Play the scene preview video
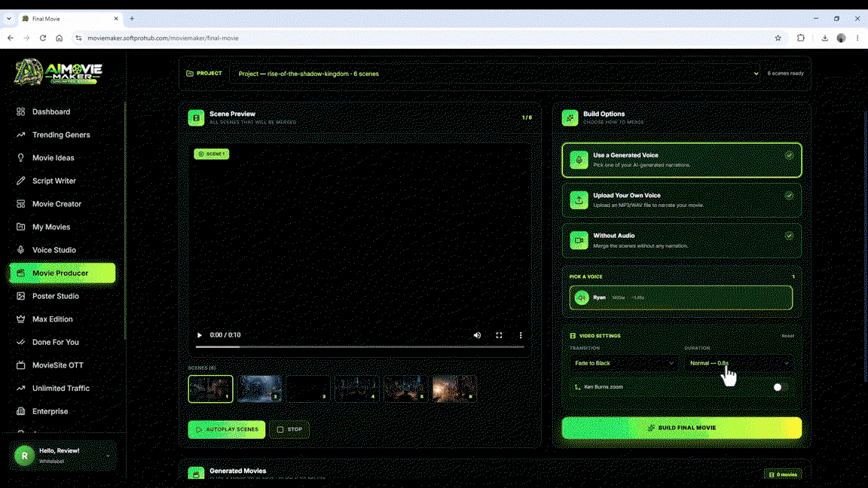The width and height of the screenshot is (868, 488). (x=200, y=335)
